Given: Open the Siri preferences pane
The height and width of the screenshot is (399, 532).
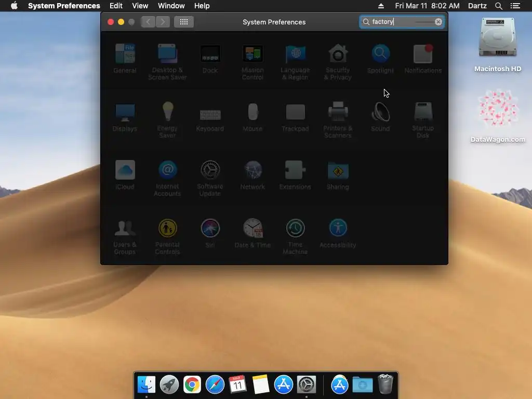Looking at the screenshot, I should [x=210, y=233].
